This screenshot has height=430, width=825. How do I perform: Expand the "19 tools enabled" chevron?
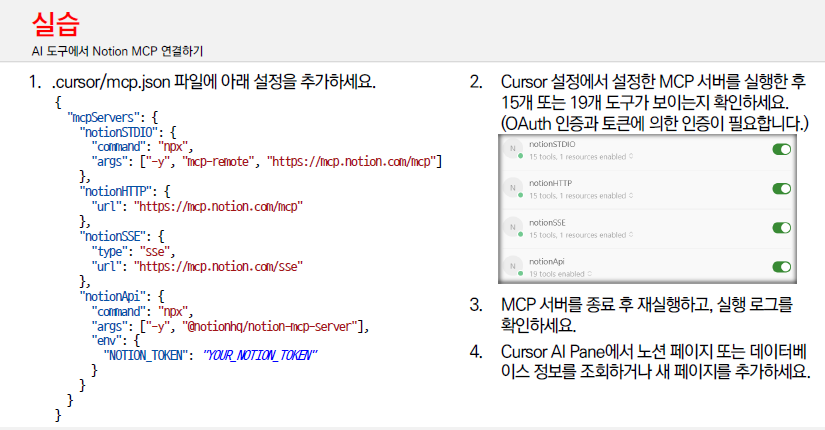coord(589,274)
